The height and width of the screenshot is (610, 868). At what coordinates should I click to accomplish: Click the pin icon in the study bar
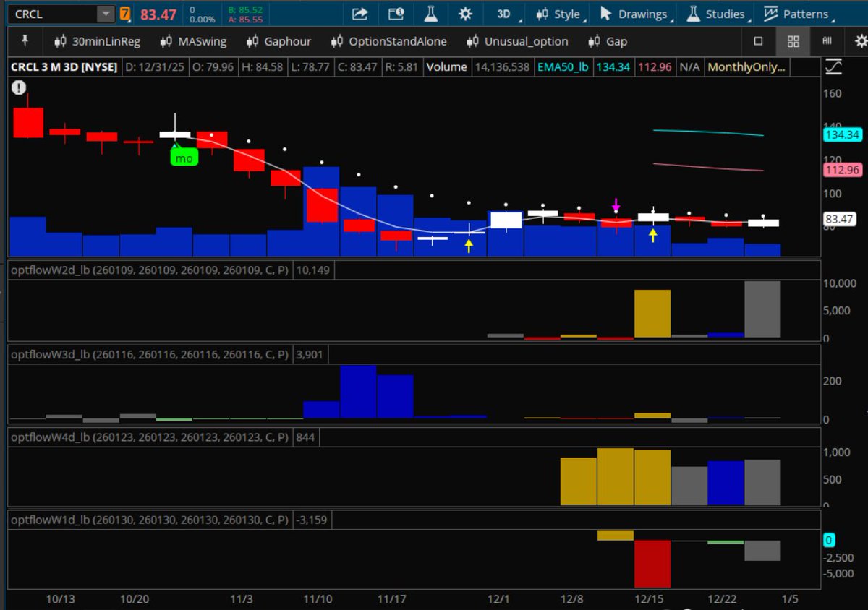tap(25, 41)
